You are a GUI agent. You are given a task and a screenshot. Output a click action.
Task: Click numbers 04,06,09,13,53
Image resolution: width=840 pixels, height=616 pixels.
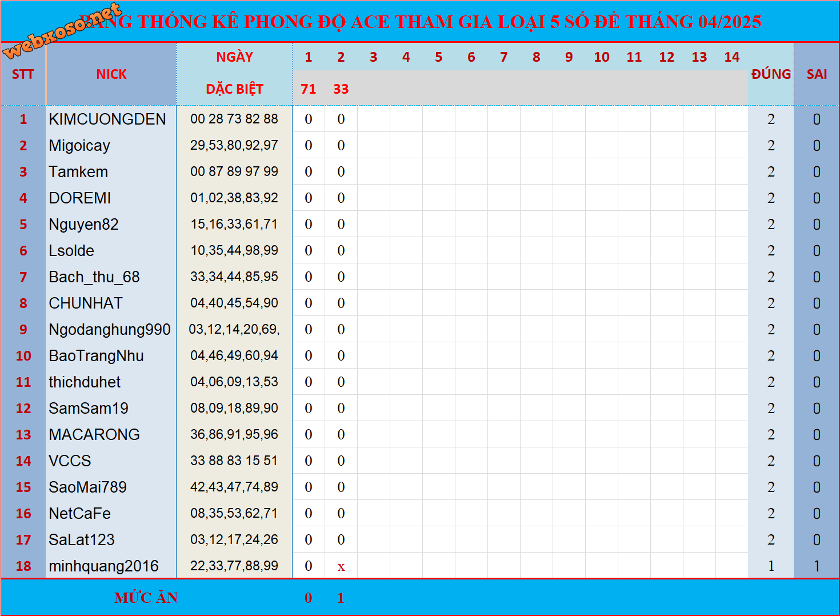click(234, 382)
